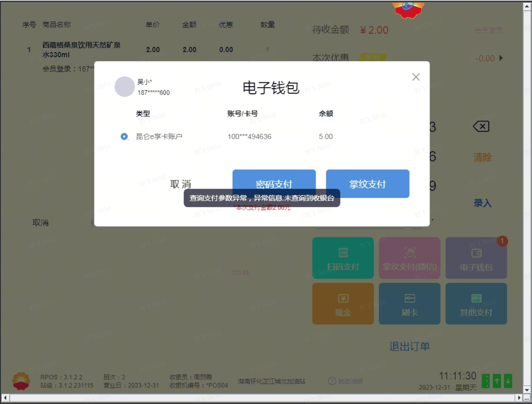Click the member avatar in wallet dialog
This screenshot has height=404, width=532.
click(125, 87)
